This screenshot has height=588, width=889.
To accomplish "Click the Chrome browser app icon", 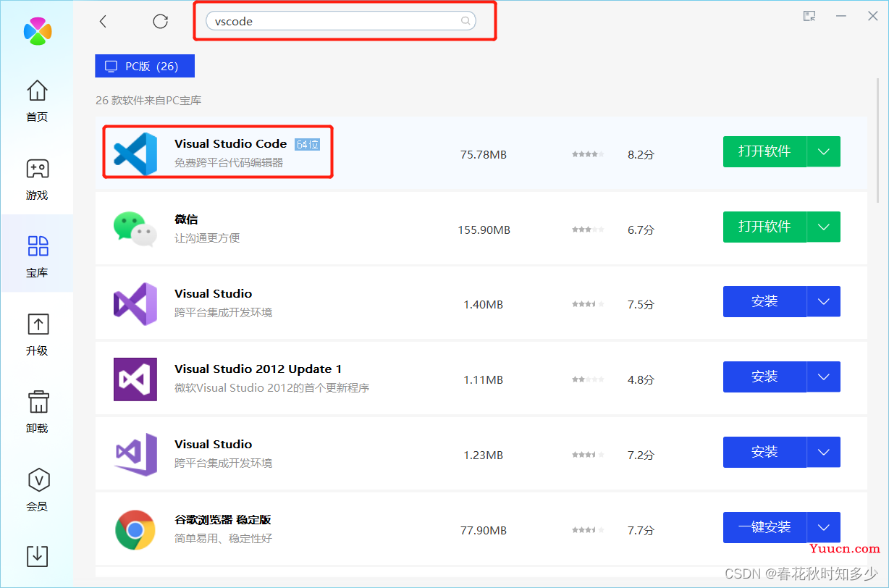I will point(135,530).
